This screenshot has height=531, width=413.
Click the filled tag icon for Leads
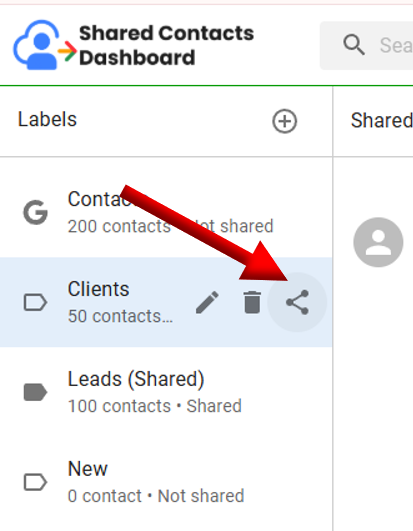tap(35, 392)
